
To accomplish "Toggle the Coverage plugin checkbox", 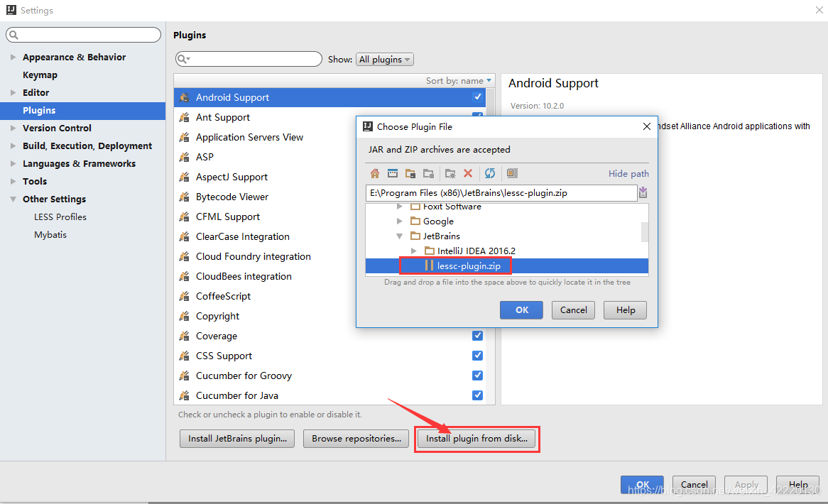I will click(477, 336).
